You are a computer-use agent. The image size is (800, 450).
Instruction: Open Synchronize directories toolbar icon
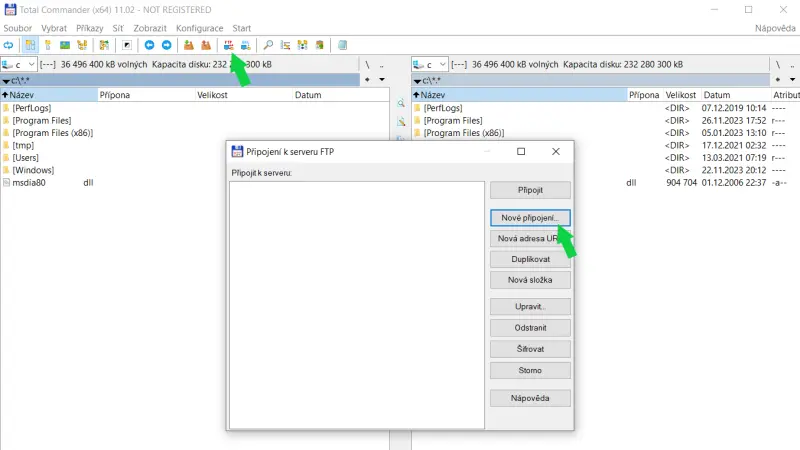303,45
